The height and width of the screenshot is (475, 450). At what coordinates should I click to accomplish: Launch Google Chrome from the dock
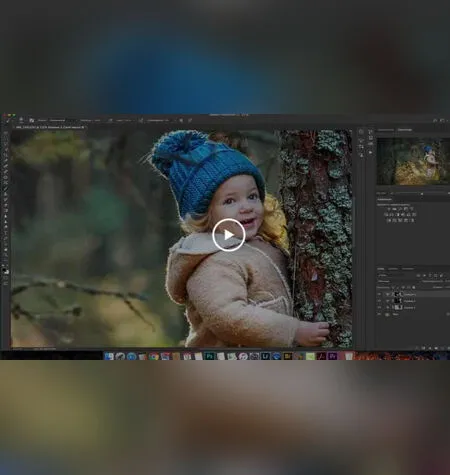(154, 356)
